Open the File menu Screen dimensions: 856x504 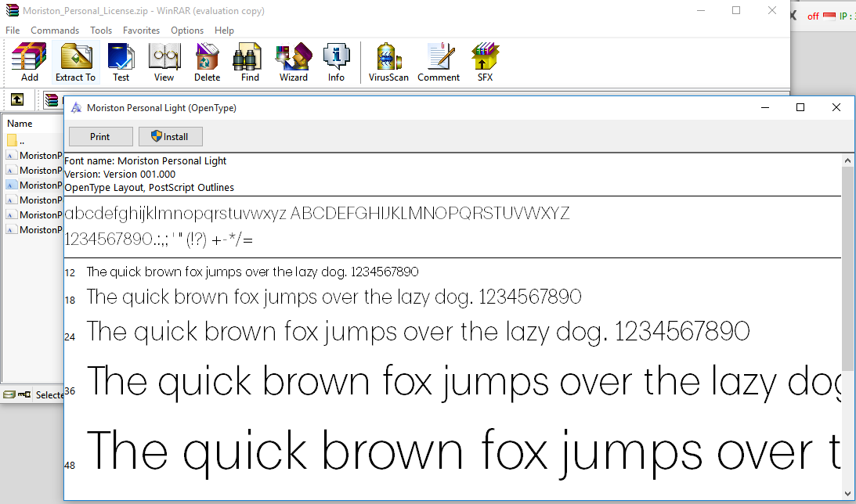click(x=13, y=31)
